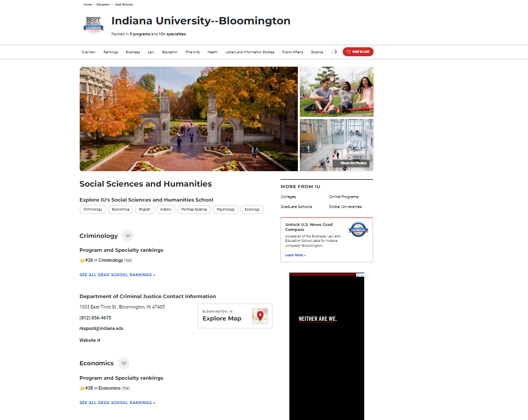Click the Grad Schools breadcrumb link

[124, 4]
